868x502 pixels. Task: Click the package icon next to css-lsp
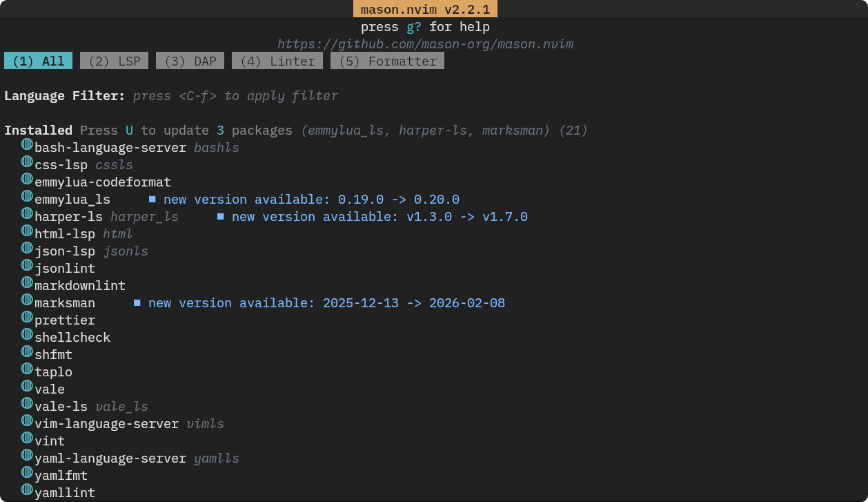coord(27,162)
